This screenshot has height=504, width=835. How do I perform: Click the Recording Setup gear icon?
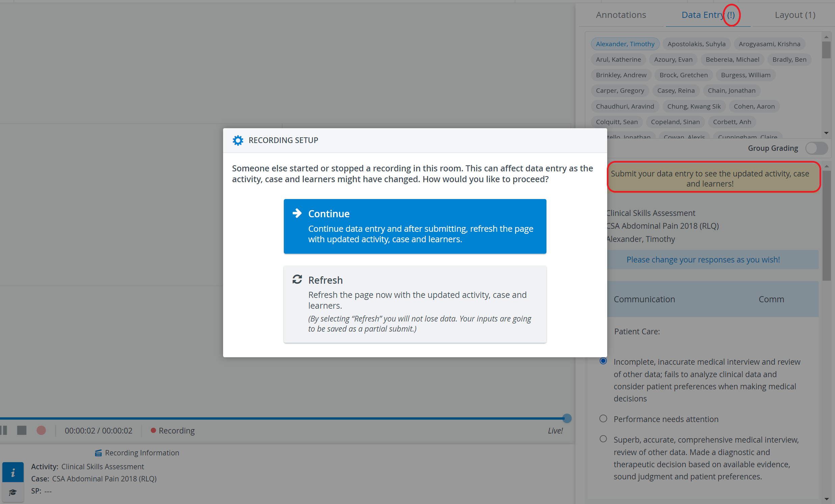[238, 140]
